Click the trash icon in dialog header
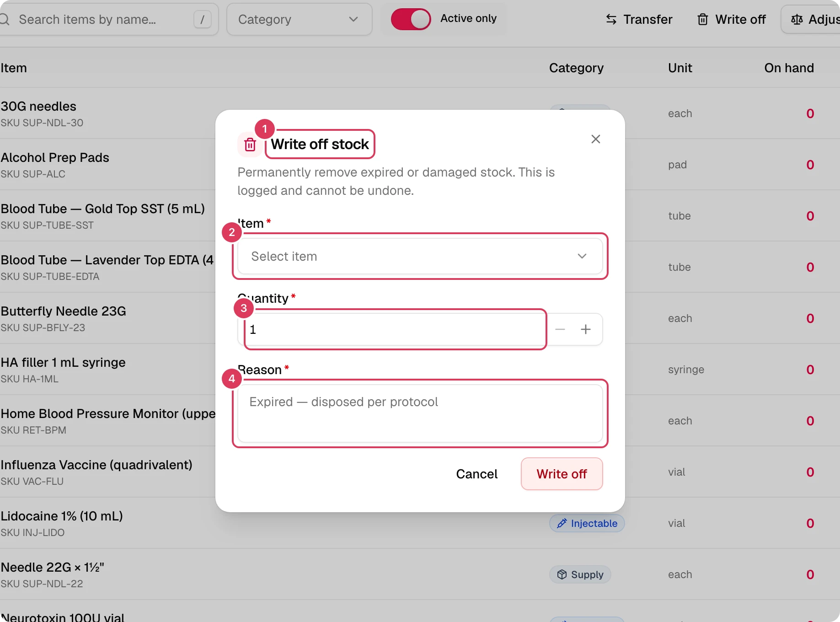The width and height of the screenshot is (840, 622). 250,145
